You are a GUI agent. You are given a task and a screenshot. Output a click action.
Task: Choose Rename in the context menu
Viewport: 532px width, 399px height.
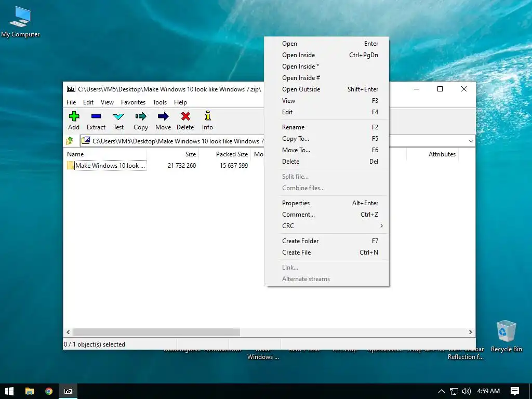click(x=326, y=127)
